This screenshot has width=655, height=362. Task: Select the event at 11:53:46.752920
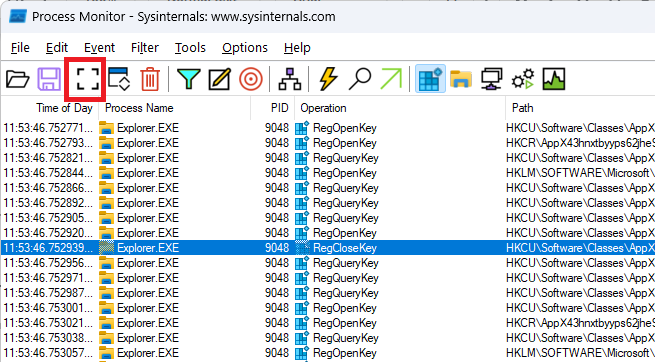[x=328, y=233]
